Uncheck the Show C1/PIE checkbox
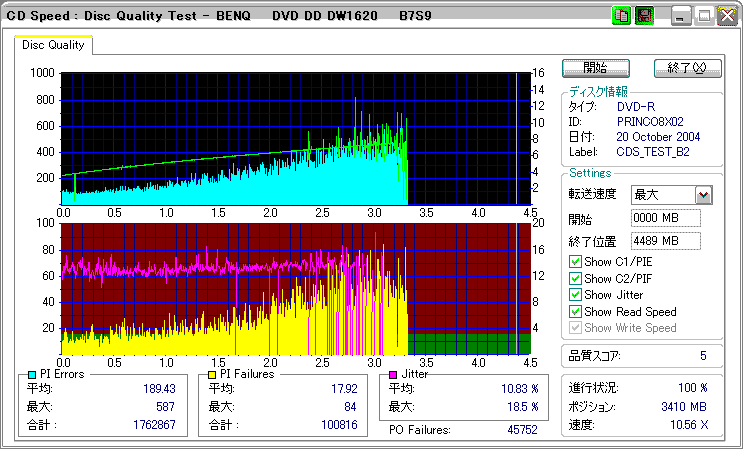This screenshot has height=449, width=743. [x=575, y=262]
